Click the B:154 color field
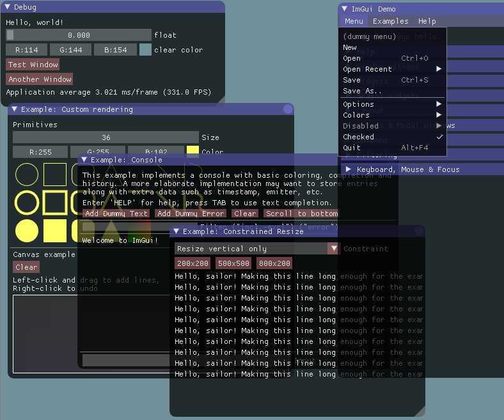504x420 pixels. pyautogui.click(x=115, y=50)
